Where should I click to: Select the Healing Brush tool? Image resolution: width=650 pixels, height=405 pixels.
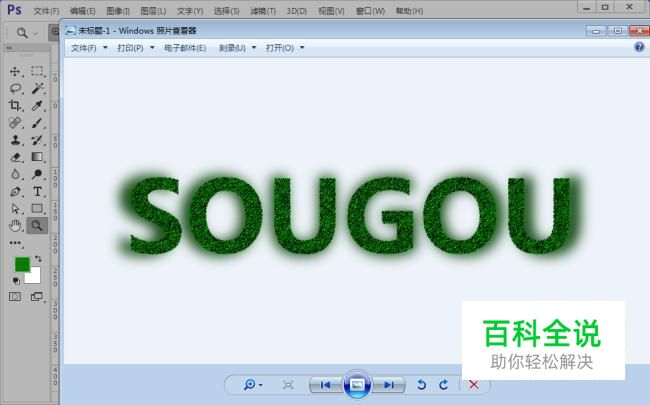pos(15,123)
